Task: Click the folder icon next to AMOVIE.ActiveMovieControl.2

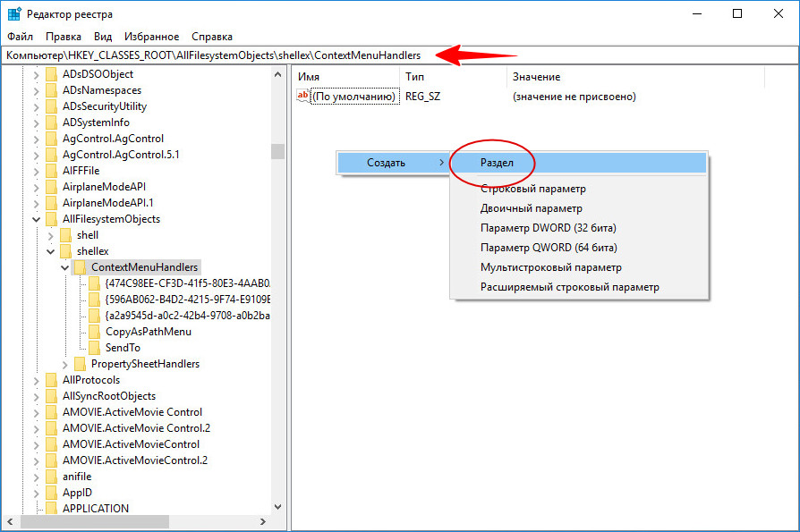Action: [x=52, y=460]
